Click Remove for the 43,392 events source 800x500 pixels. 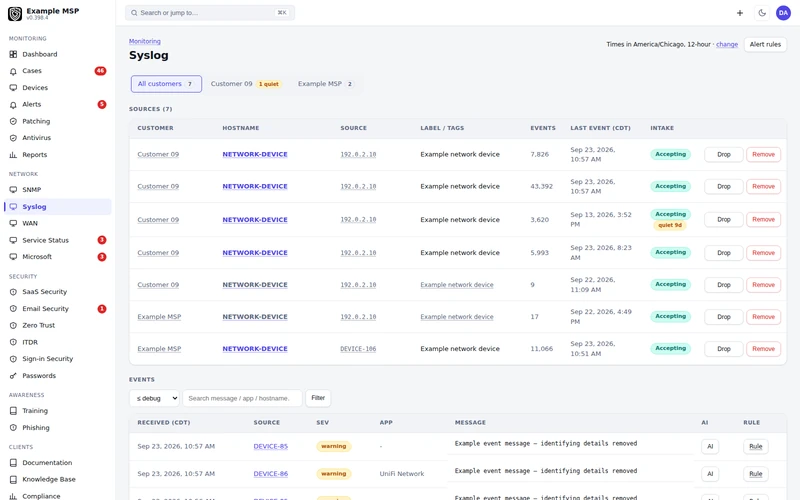tap(763, 186)
